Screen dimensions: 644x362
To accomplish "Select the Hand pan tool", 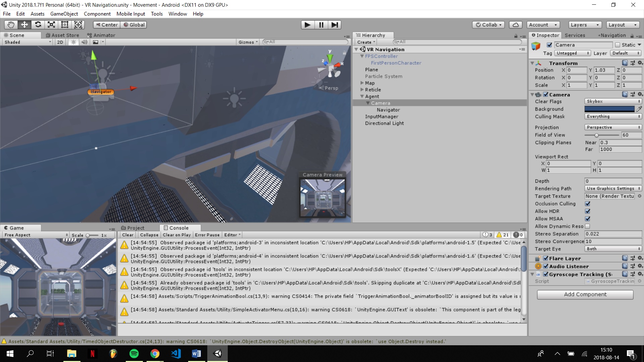I will pos(10,24).
